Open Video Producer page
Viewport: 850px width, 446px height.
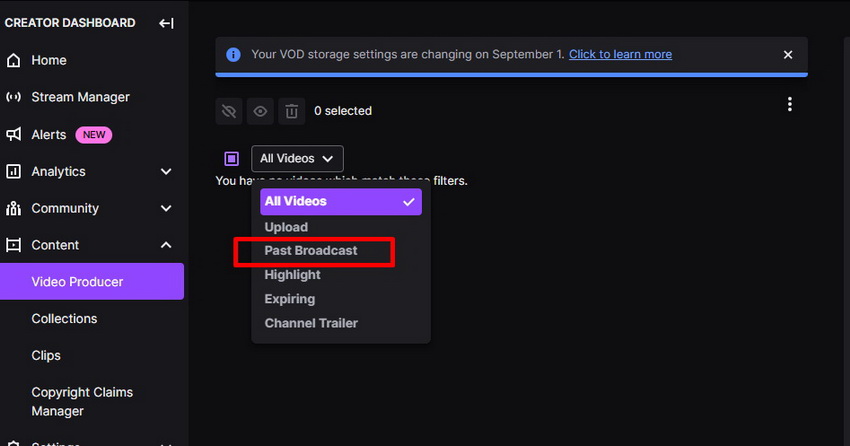coord(92,282)
